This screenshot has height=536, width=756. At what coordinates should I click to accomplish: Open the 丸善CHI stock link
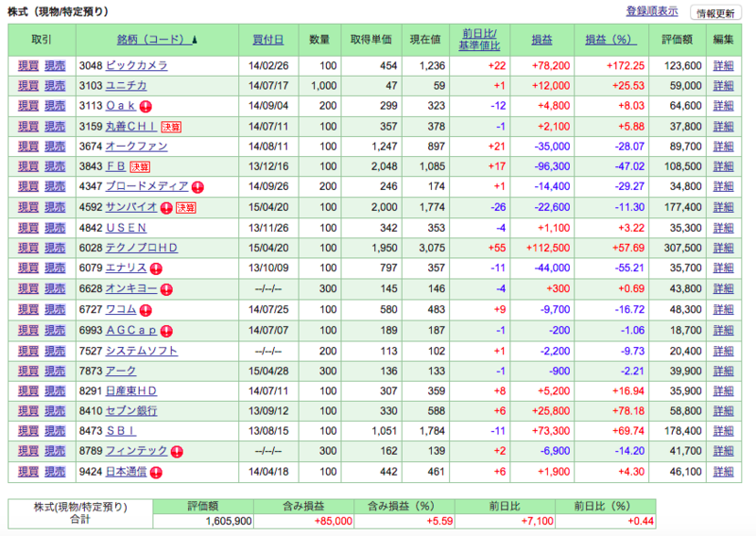[x=131, y=127]
